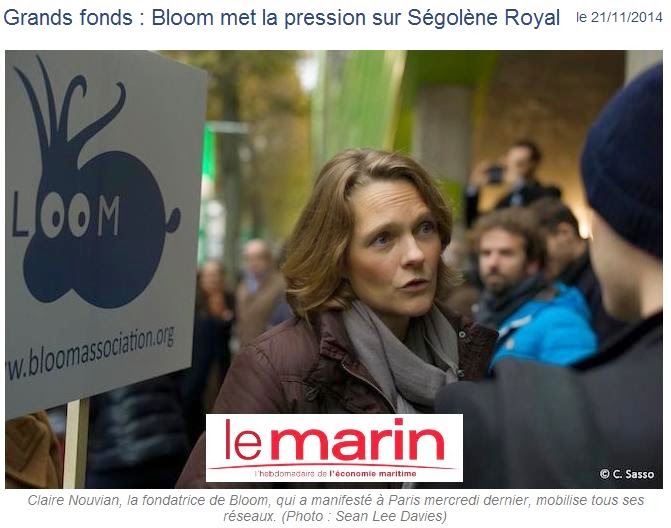Select the Bloom squid logo on the sign
671x528 pixels.
pos(92,184)
